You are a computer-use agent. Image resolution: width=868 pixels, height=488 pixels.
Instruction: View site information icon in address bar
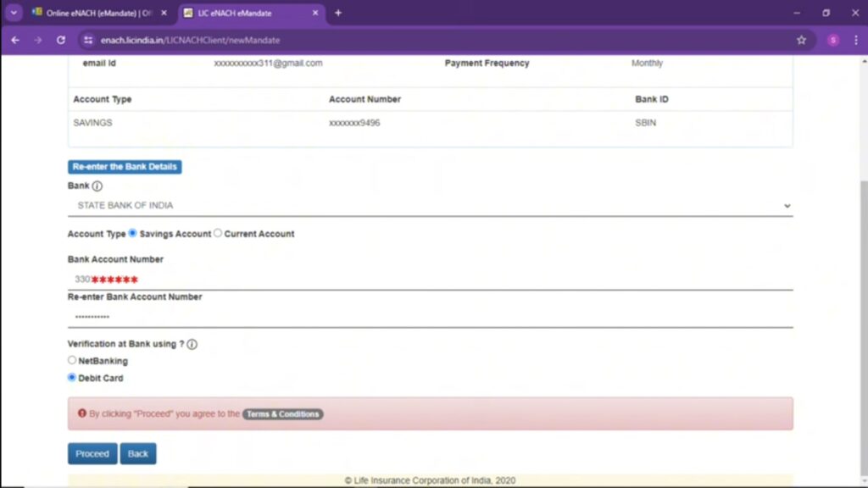88,40
